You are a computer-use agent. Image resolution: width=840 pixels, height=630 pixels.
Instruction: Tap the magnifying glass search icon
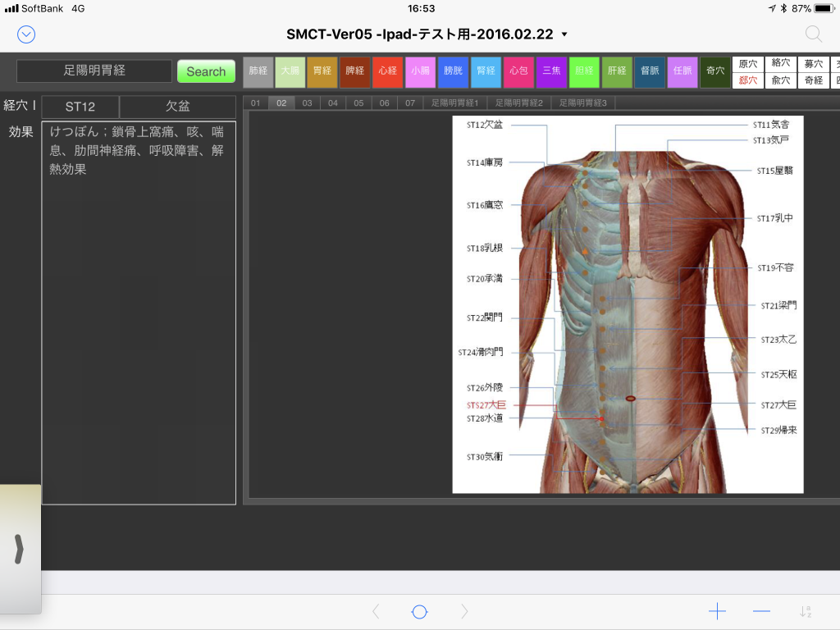[813, 34]
